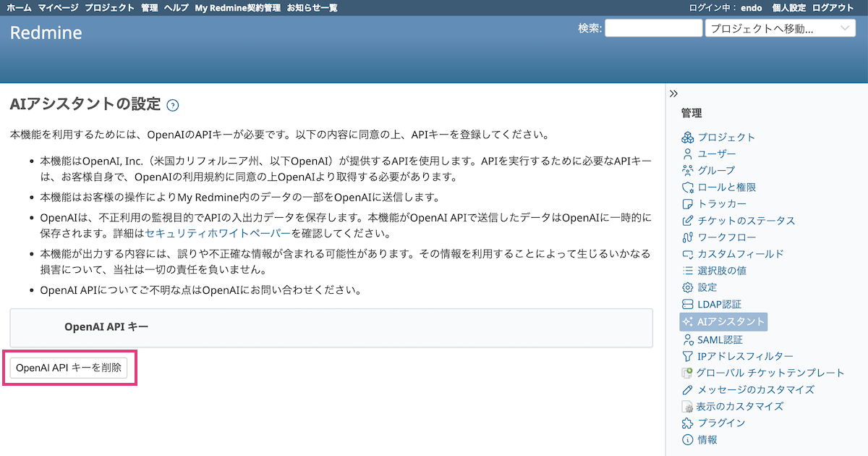Click the 管理 sidebar heading
This screenshot has width=868, height=456.
coord(692,113)
